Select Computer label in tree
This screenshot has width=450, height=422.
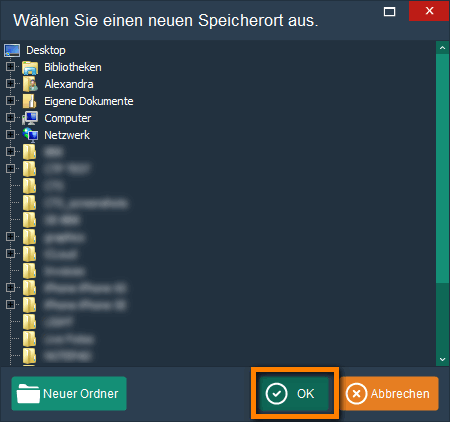(68, 118)
